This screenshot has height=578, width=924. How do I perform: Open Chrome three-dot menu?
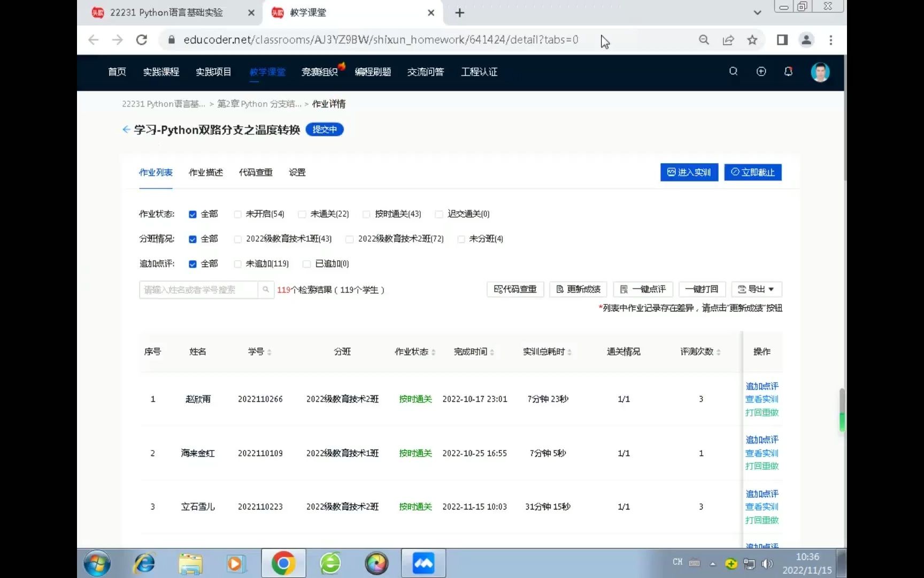point(830,40)
